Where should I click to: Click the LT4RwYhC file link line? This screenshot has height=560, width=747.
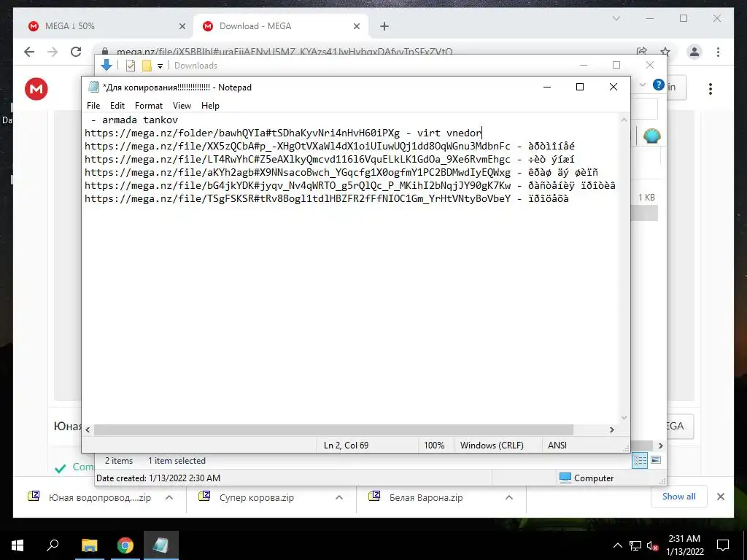click(330, 160)
